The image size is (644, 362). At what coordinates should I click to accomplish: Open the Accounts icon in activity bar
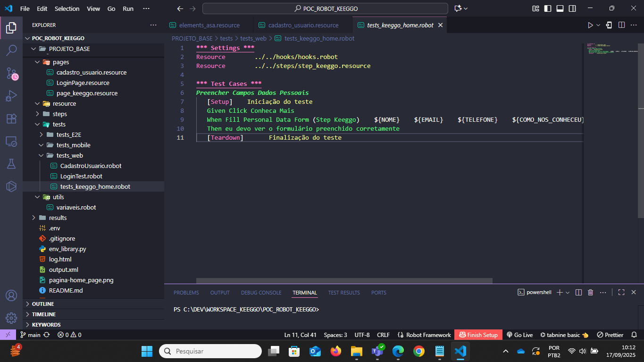pos(11,295)
